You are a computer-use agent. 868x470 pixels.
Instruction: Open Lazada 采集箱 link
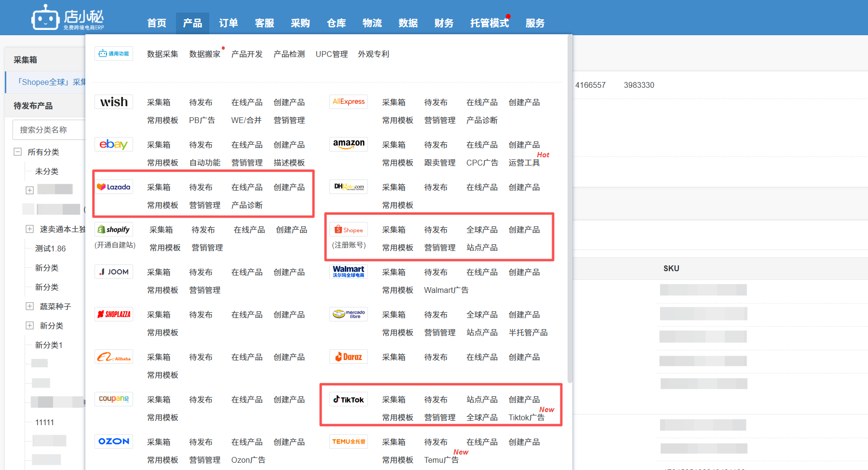click(159, 187)
